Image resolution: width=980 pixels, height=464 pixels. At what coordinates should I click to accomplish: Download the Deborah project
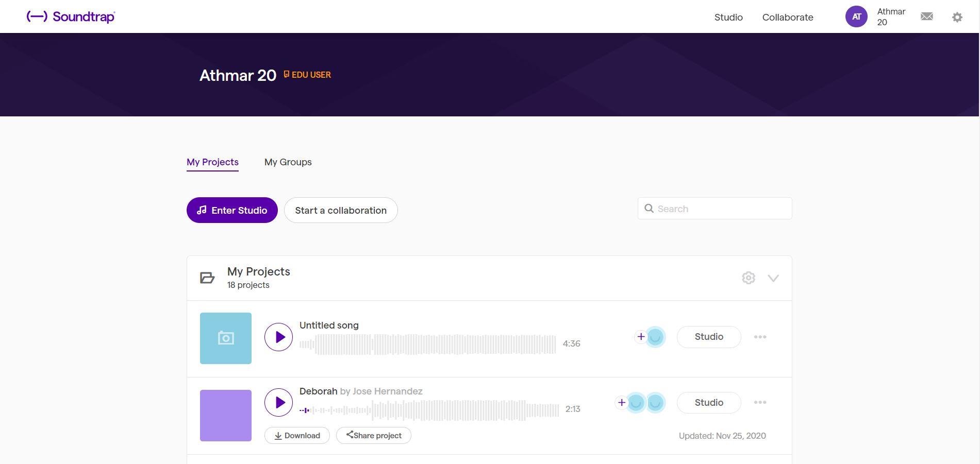click(x=297, y=435)
